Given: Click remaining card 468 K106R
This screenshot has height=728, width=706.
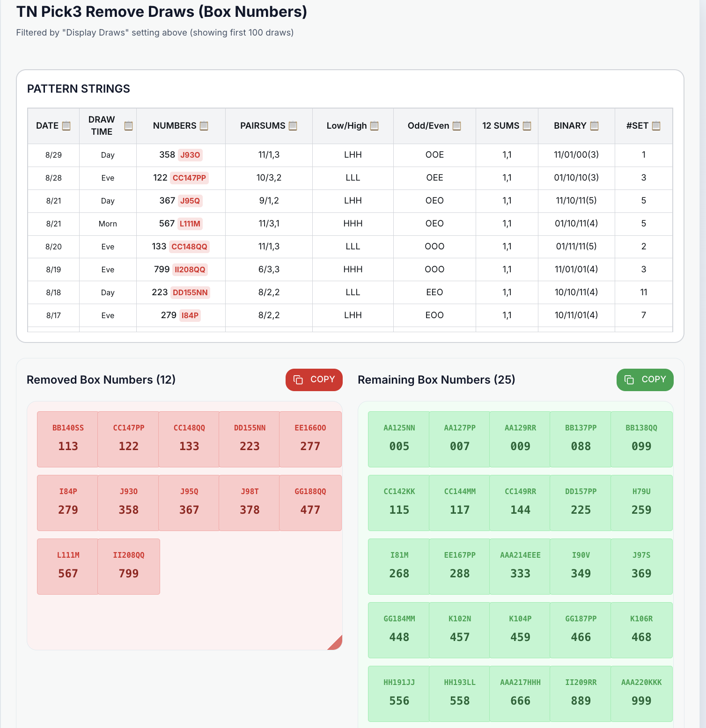Looking at the screenshot, I should (x=641, y=630).
